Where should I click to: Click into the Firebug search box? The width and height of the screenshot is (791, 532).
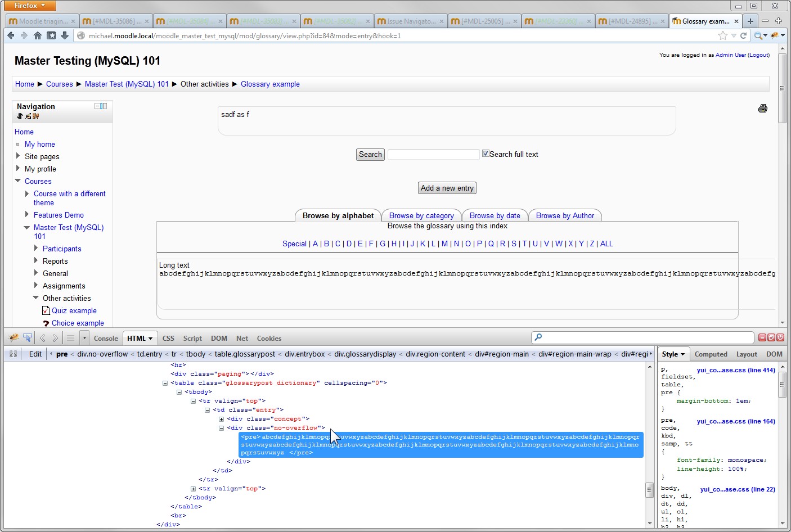pyautogui.click(x=642, y=337)
